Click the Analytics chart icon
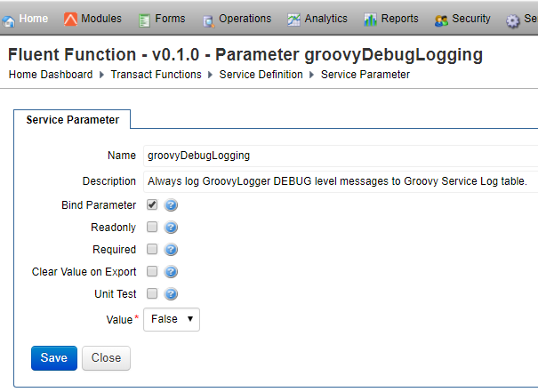Viewport: 538px width, 392px height. click(293, 20)
